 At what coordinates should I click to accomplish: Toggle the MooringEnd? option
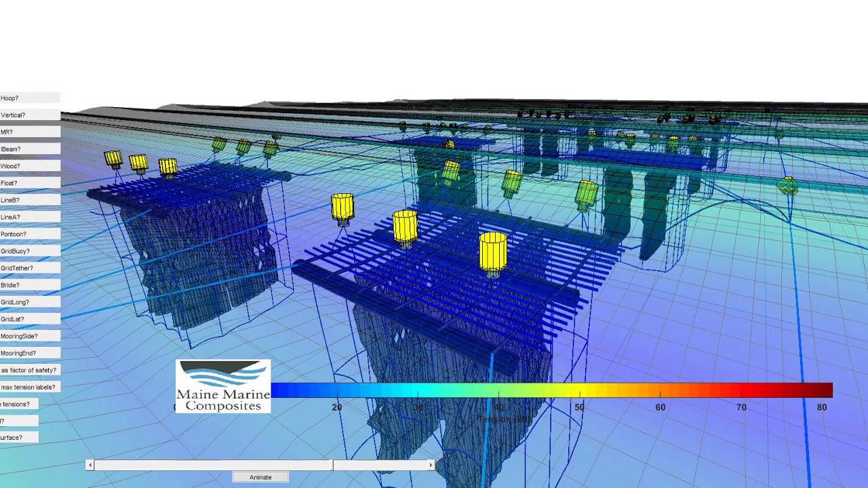coord(30,352)
